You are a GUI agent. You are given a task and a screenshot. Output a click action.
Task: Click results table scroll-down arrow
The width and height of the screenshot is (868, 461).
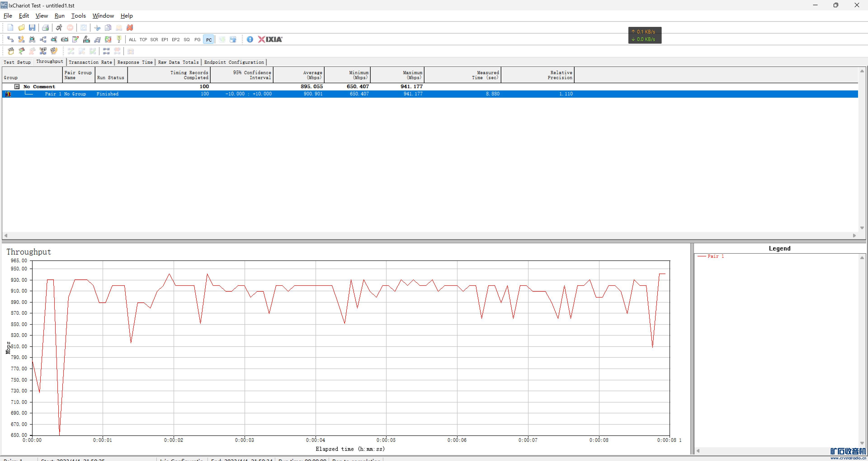(x=862, y=228)
